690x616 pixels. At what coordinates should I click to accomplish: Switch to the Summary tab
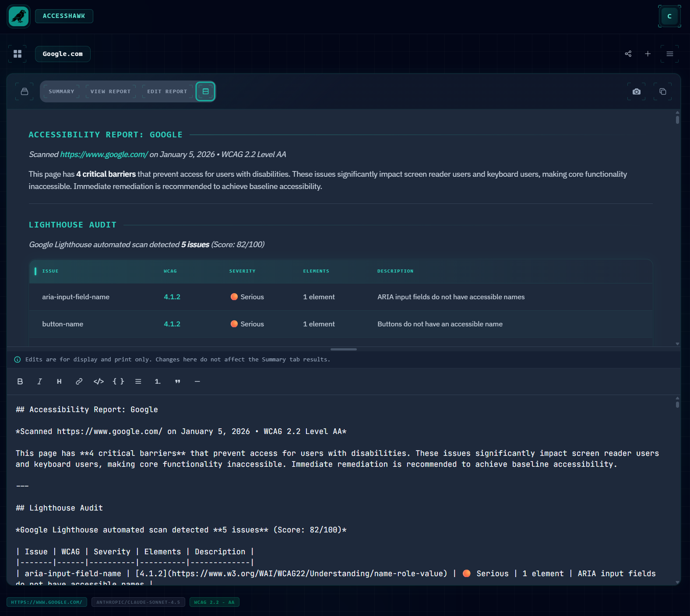pyautogui.click(x=61, y=91)
